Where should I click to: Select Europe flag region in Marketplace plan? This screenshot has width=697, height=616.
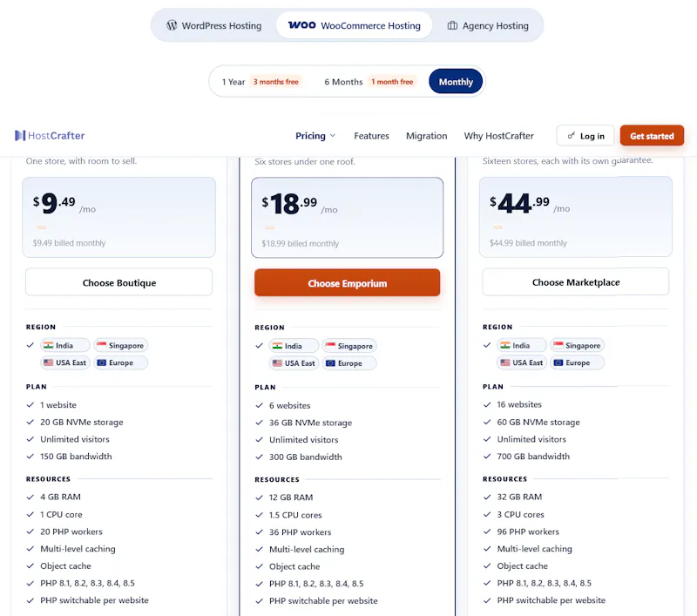[577, 362]
